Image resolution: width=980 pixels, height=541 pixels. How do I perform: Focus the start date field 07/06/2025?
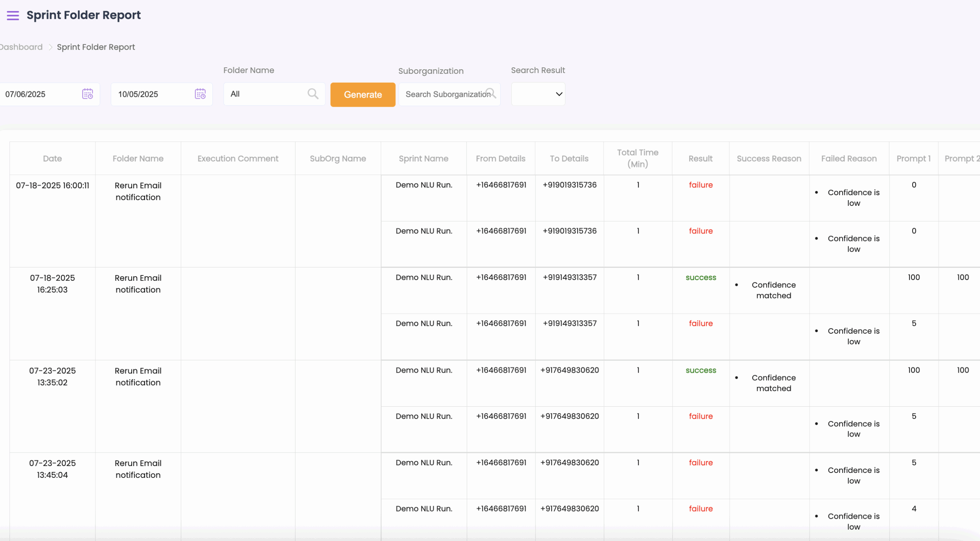(38, 94)
